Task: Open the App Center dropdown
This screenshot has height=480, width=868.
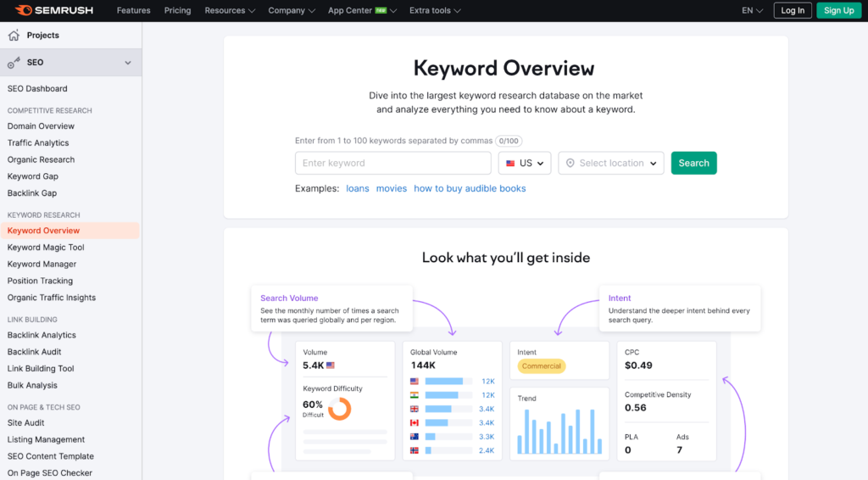Action: [x=362, y=10]
